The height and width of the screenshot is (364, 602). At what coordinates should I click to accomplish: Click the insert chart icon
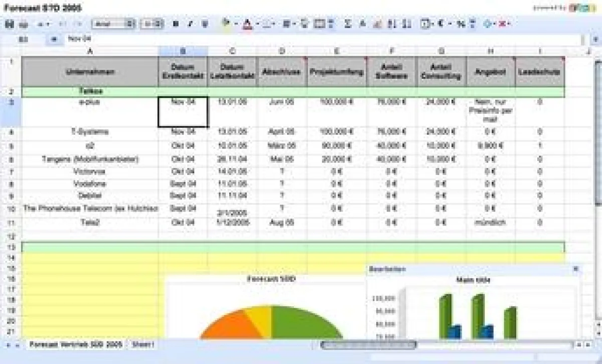[376, 23]
